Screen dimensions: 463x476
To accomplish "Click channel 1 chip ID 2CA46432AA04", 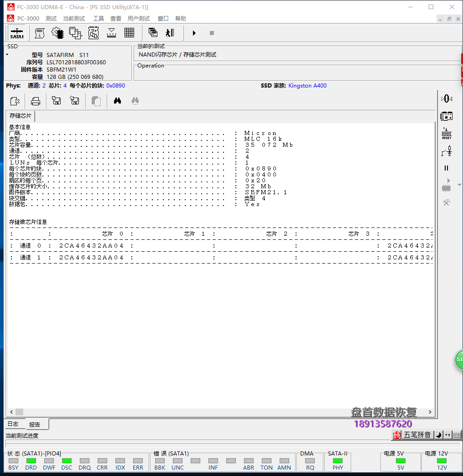I will [91, 258].
